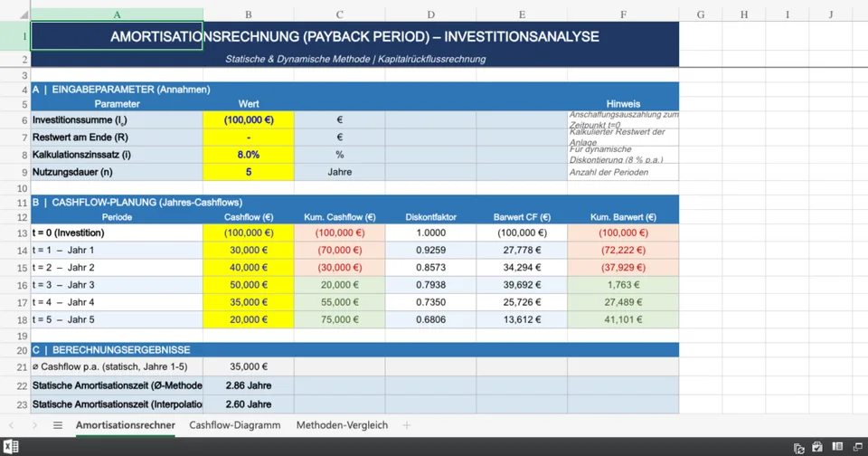Select column F header

pyautogui.click(x=623, y=15)
